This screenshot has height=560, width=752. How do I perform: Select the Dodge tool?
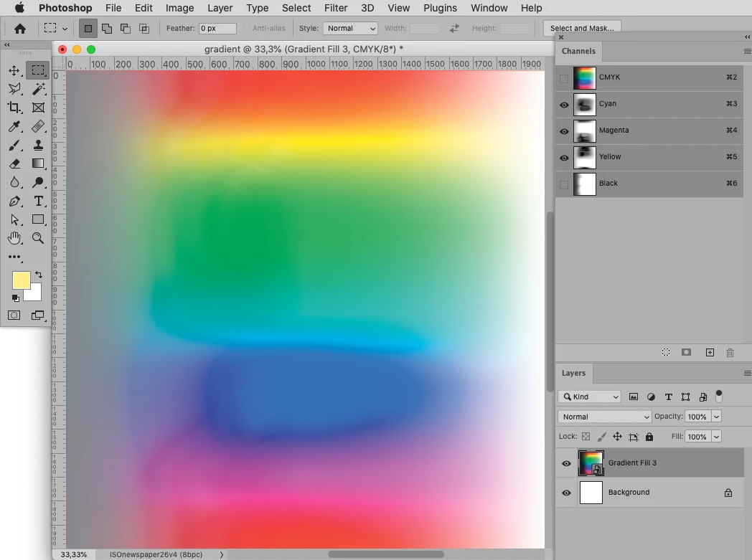[x=38, y=182]
